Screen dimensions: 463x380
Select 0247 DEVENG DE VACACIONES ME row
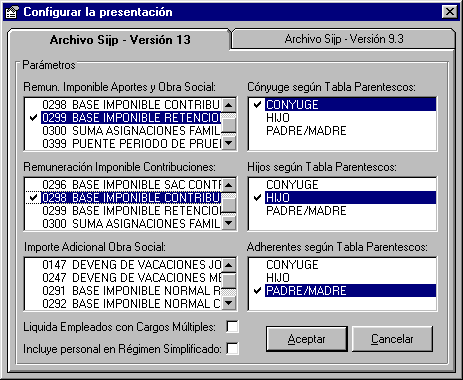tap(123, 278)
